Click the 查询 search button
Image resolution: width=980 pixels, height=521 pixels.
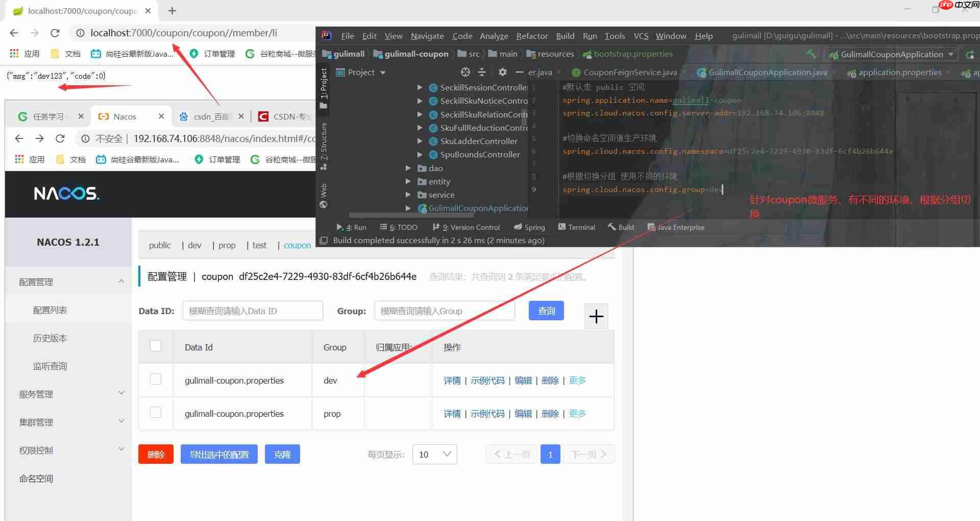[x=546, y=311]
